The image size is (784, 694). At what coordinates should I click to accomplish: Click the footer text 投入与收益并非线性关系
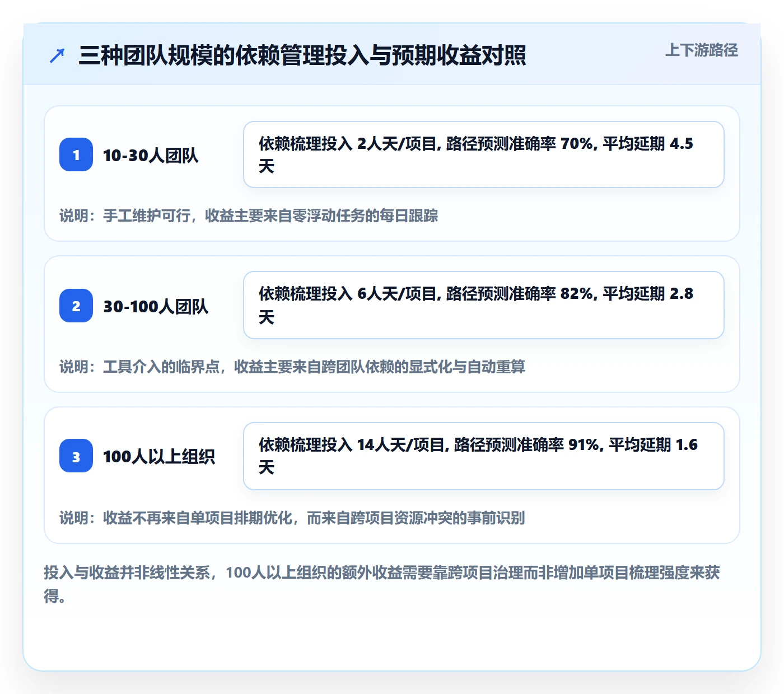(382, 584)
